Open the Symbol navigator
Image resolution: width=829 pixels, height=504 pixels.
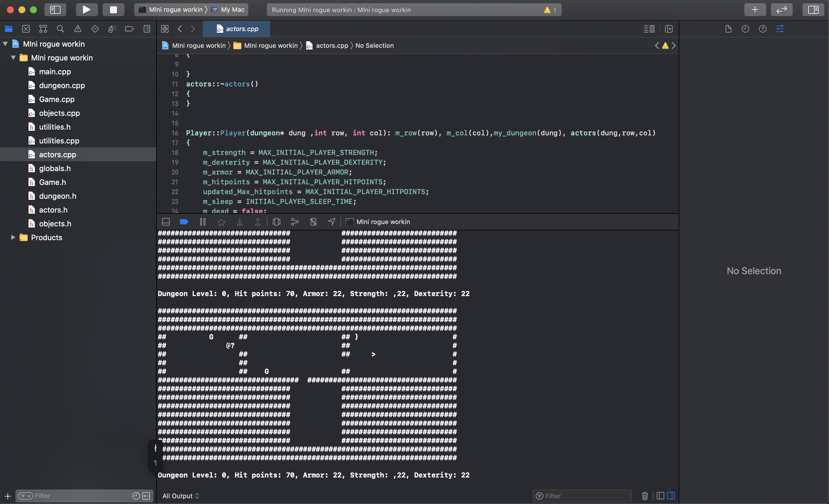click(43, 29)
